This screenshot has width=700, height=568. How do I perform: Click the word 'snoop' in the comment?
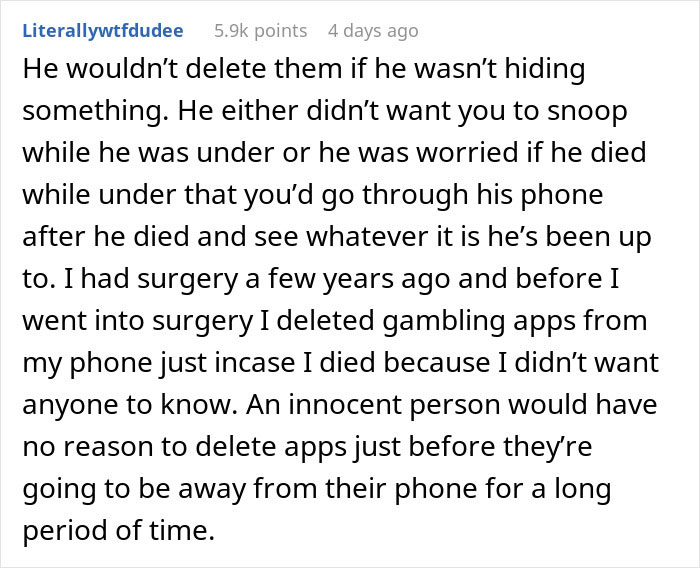tap(589, 113)
